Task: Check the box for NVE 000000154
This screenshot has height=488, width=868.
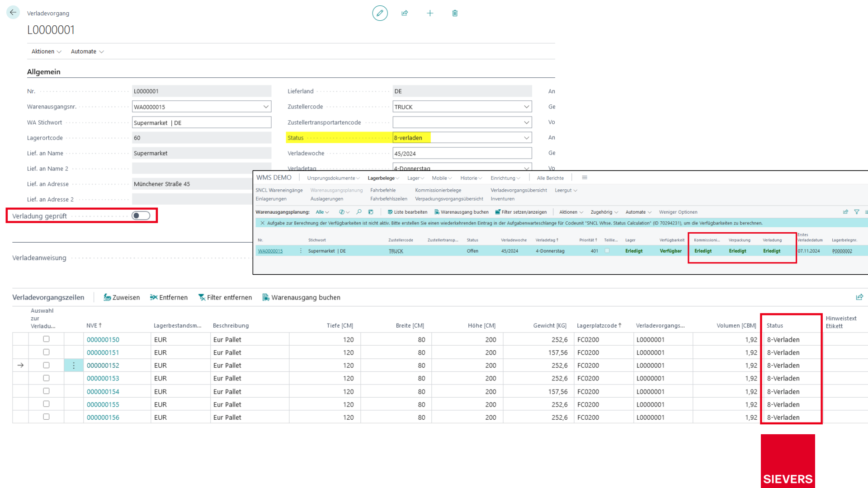Action: (x=46, y=391)
